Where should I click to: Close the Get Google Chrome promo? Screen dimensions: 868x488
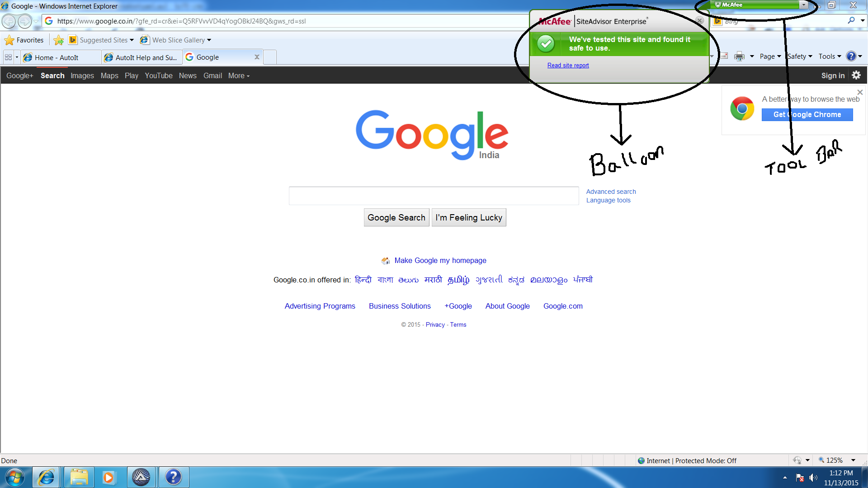tap(860, 92)
